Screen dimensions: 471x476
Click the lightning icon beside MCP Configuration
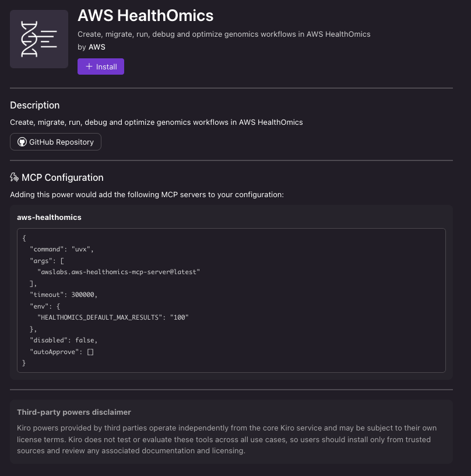pos(13,177)
